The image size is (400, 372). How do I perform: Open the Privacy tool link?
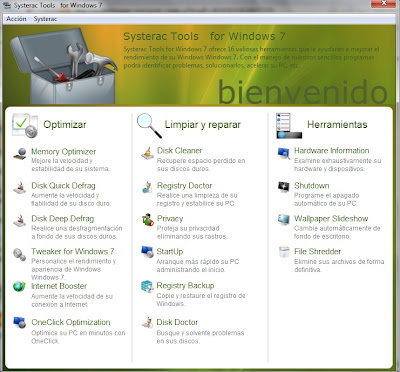170,219
